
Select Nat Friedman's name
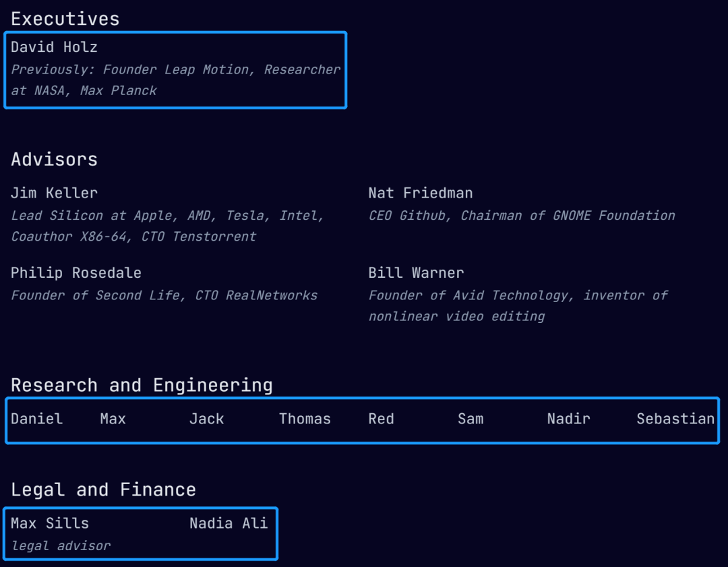tap(421, 193)
